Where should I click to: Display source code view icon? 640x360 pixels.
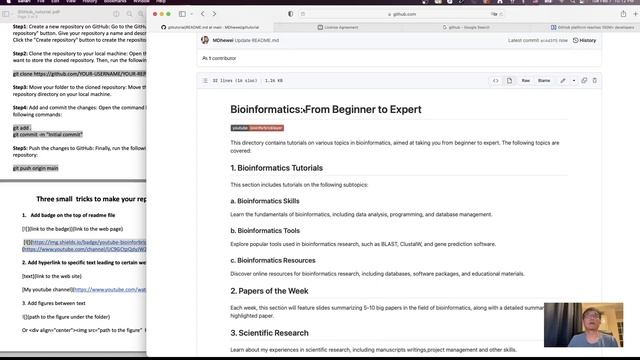coord(496,81)
